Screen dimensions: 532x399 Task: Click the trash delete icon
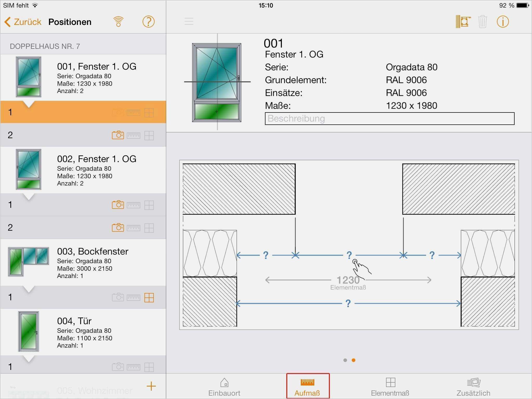[482, 22]
